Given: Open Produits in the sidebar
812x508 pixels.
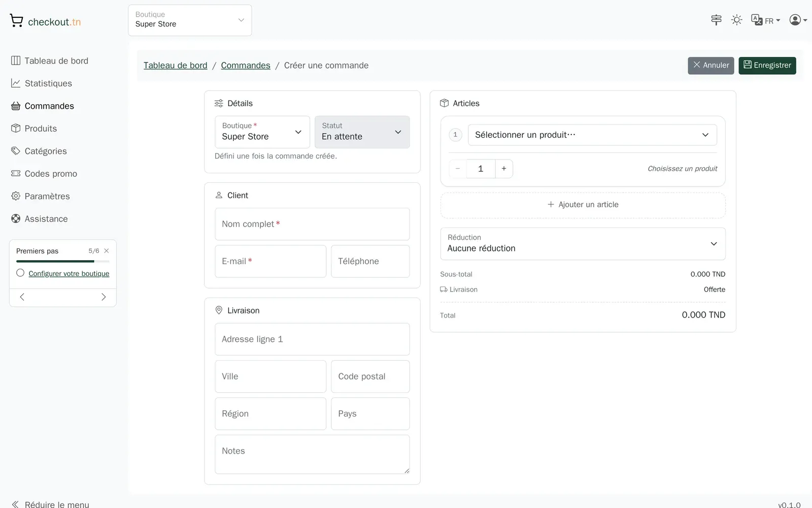Looking at the screenshot, I should (34, 129).
